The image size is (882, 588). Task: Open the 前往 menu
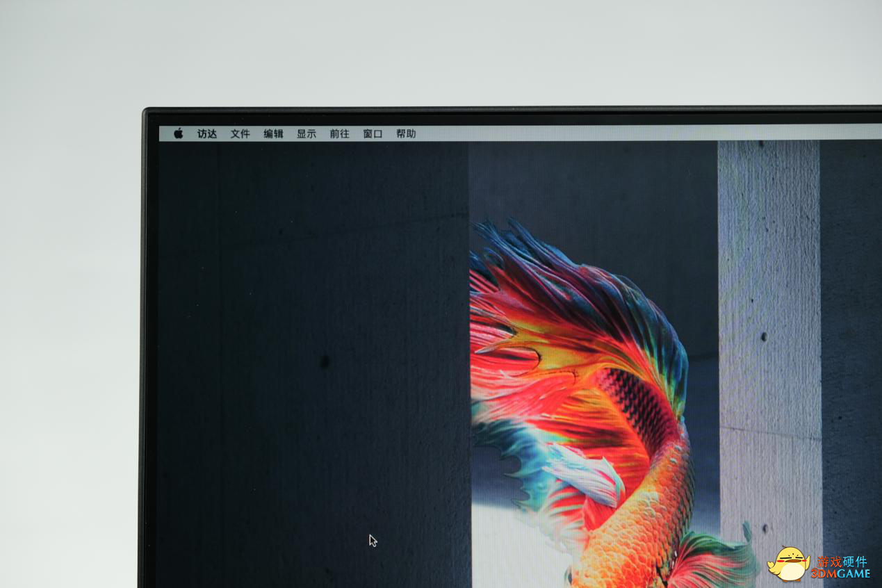click(x=340, y=133)
